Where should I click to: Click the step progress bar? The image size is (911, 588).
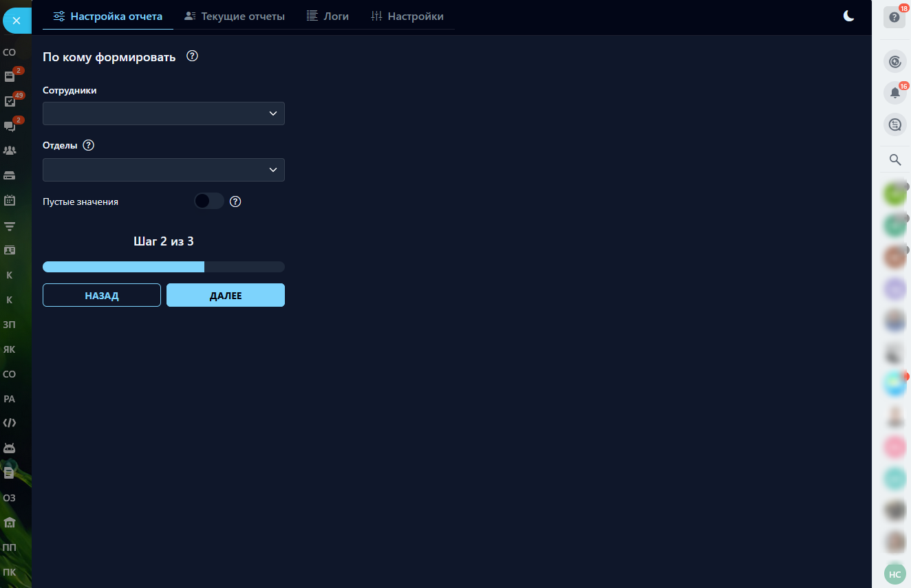tap(164, 267)
